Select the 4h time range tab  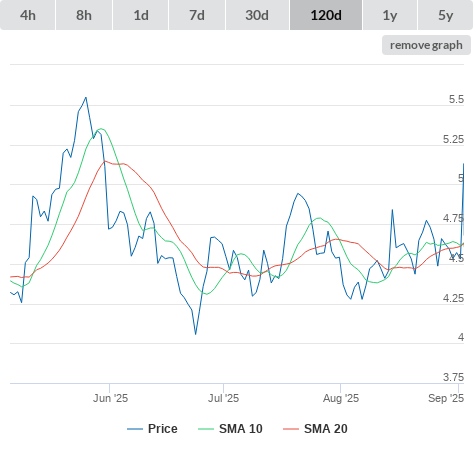tap(28, 15)
